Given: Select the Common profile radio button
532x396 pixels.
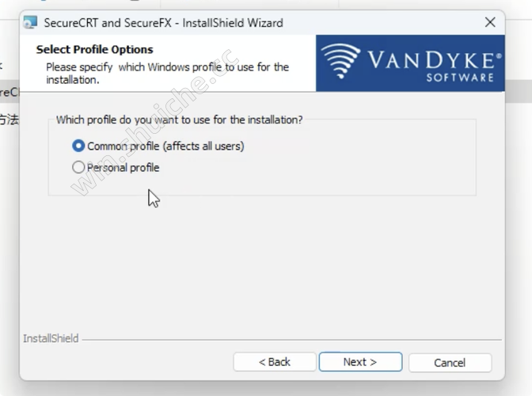Looking at the screenshot, I should point(78,146).
